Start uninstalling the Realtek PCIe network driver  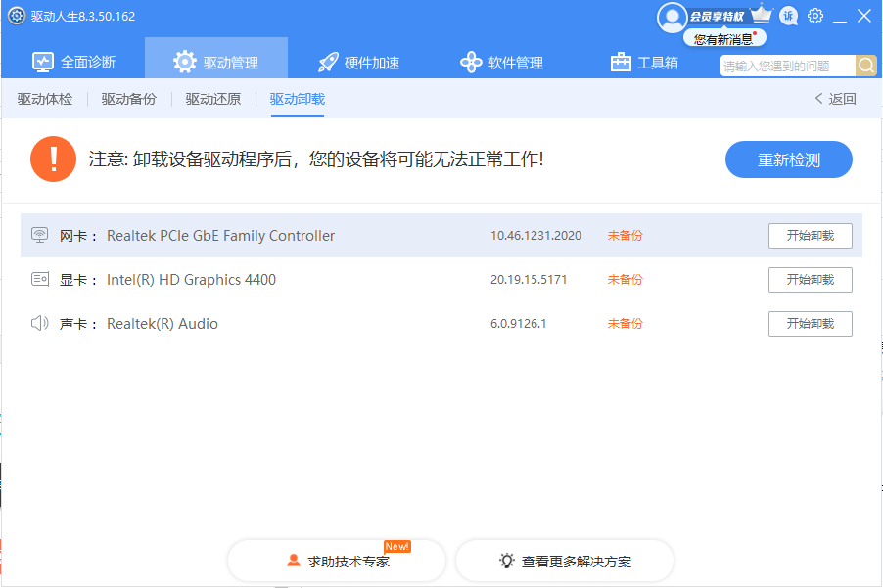point(810,236)
